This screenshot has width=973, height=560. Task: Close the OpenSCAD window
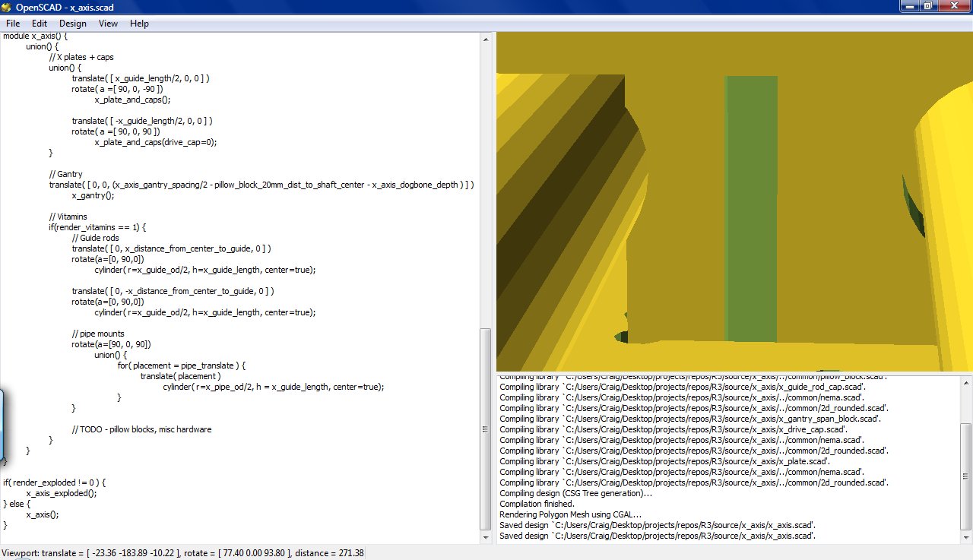click(x=955, y=6)
